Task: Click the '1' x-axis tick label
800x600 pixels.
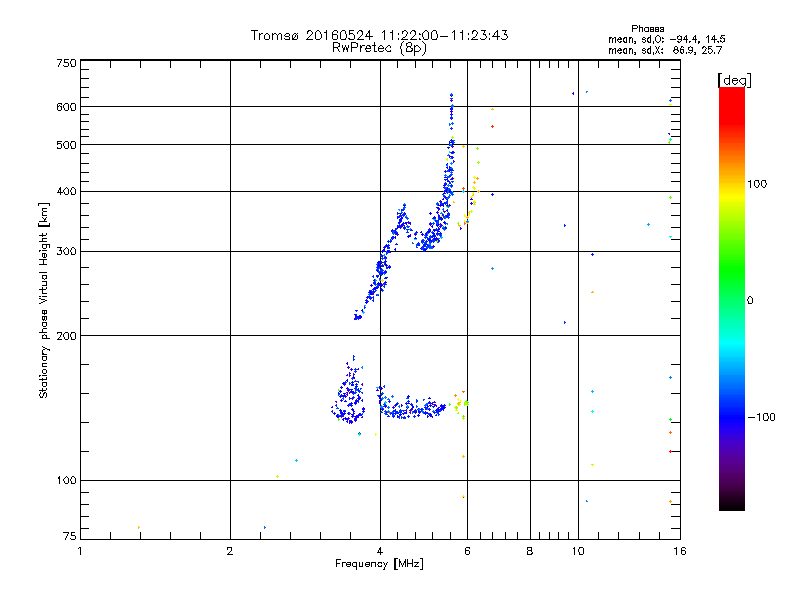Action: coord(80,551)
